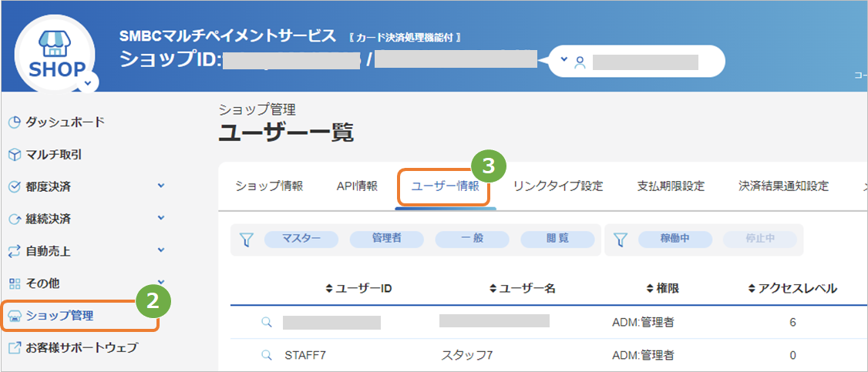Click the お客様サポートウェブ external link icon
The width and height of the screenshot is (868, 372).
pos(15,348)
